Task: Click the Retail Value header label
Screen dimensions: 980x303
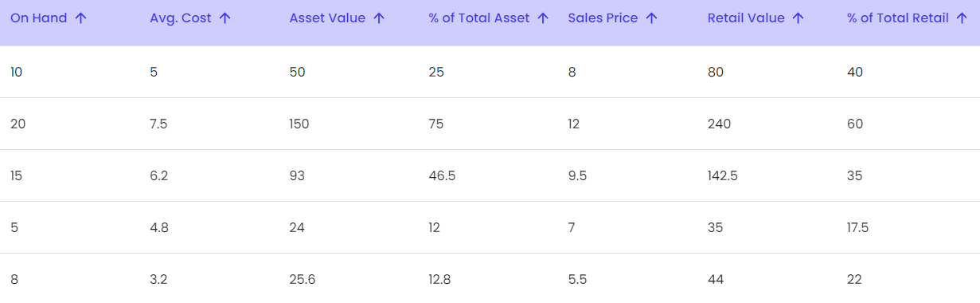Action: click(746, 18)
